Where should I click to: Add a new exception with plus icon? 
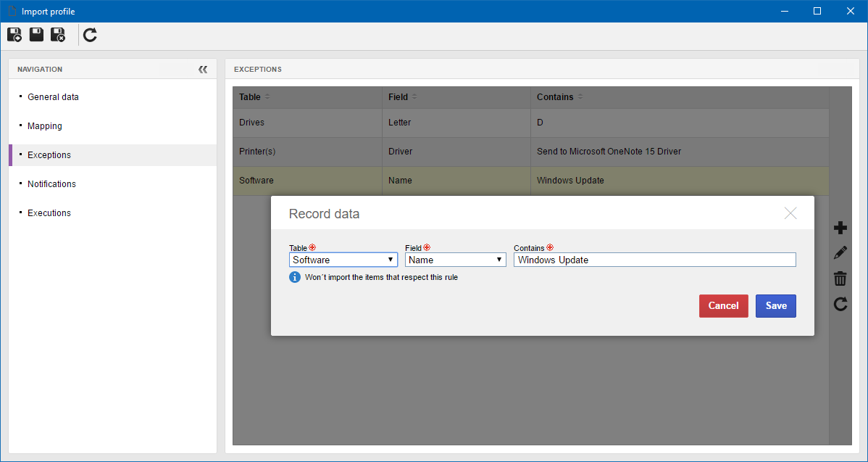click(840, 228)
